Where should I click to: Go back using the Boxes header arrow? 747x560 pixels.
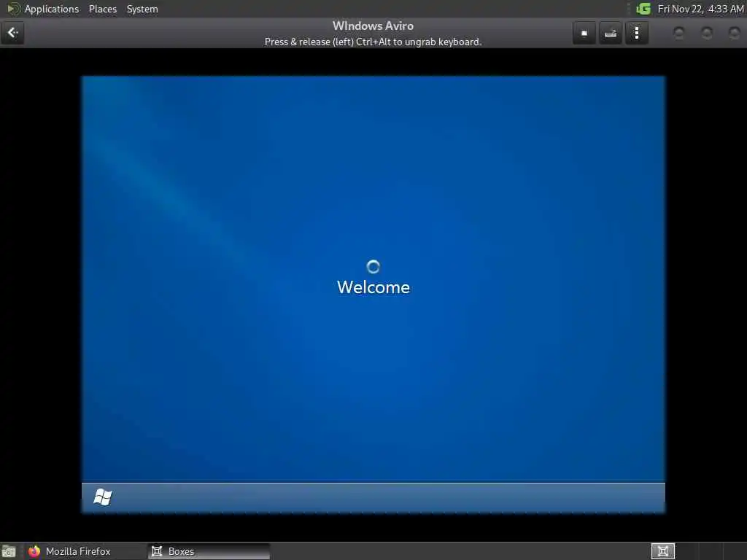(12, 33)
